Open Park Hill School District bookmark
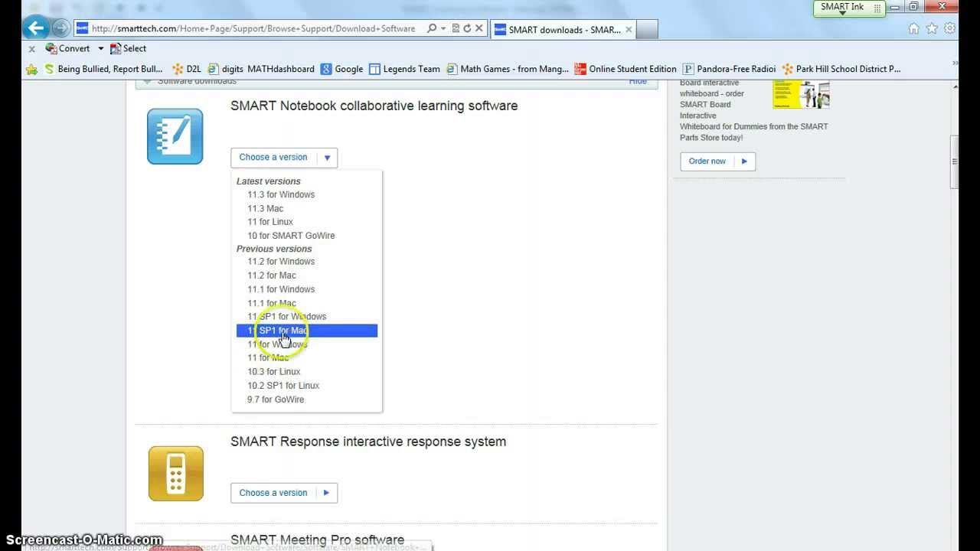This screenshot has height=551, width=980. [x=841, y=69]
